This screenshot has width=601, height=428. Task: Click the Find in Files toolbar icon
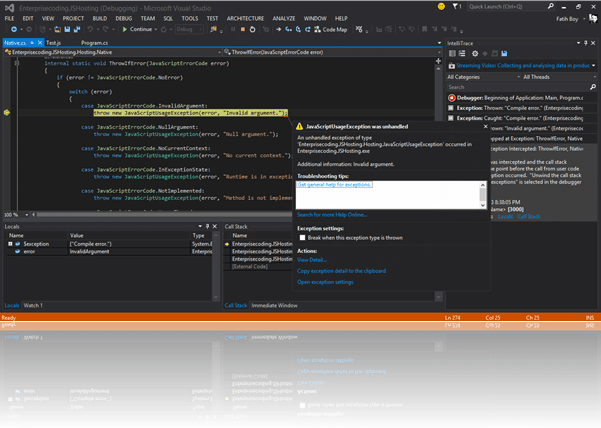[x=213, y=29]
